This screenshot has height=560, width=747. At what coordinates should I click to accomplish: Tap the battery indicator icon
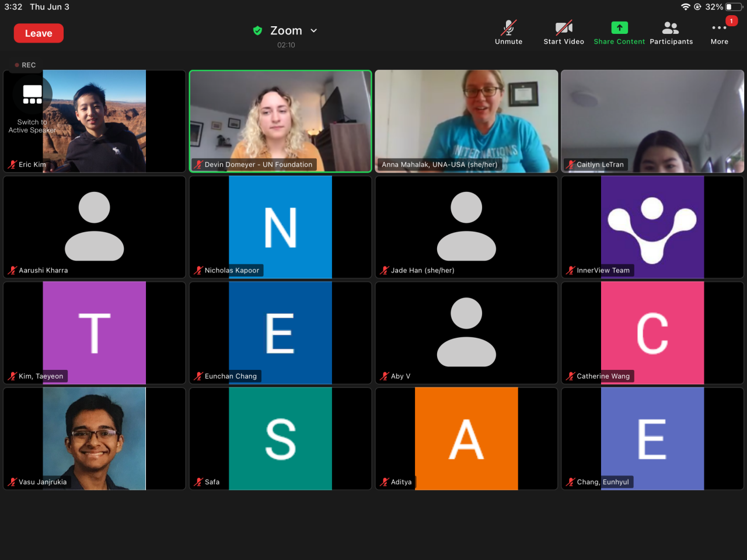[x=734, y=7]
